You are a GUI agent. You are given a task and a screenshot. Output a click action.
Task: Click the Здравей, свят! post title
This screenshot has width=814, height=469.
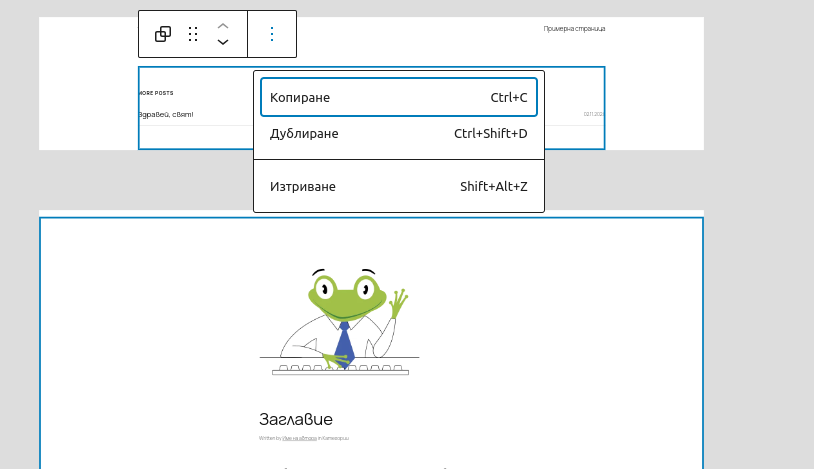tap(166, 115)
